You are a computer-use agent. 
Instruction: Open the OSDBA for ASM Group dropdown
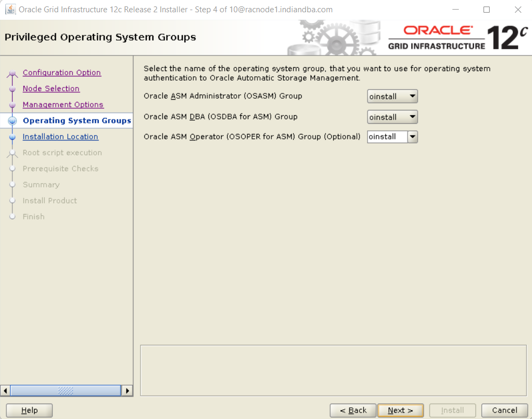click(x=392, y=117)
